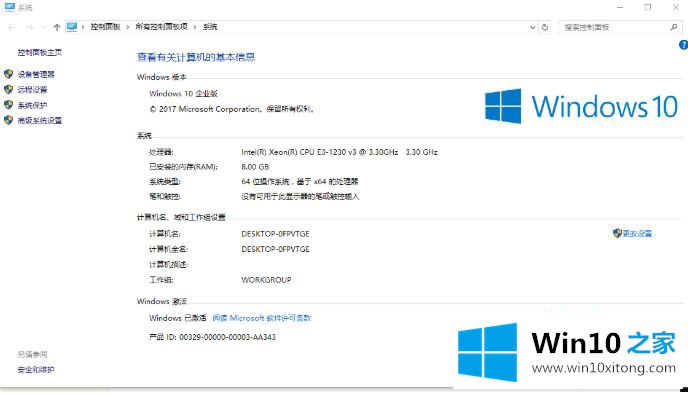688x394 pixels.
Task: Click the forward navigation arrow
Action: pyautogui.click(x=29, y=27)
